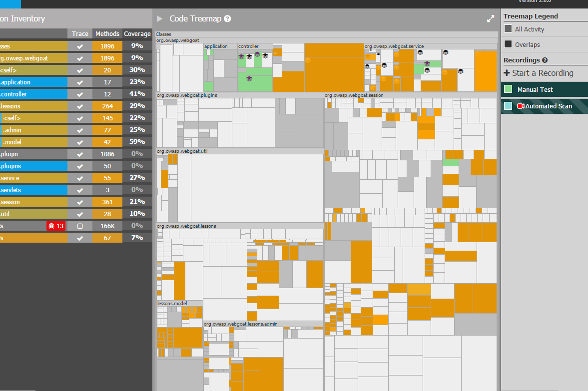Toggle the Trace checkmark for the .session row
The height and width of the screenshot is (391, 588).
pos(80,202)
